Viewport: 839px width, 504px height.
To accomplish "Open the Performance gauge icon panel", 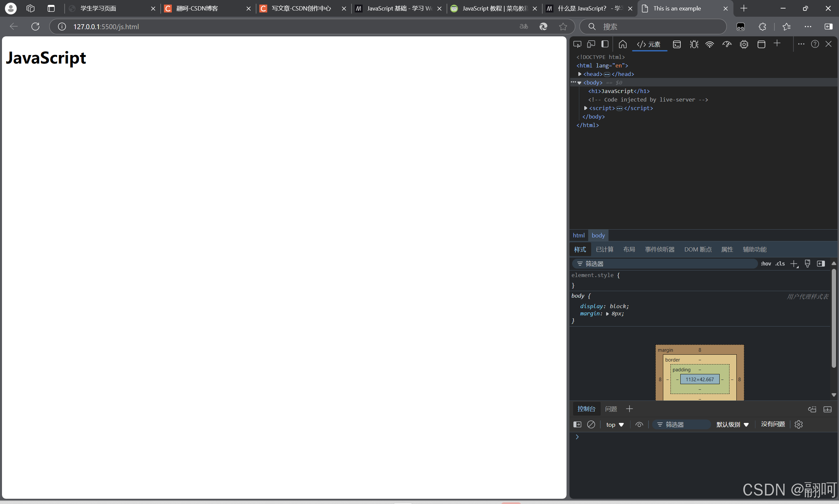I will point(727,44).
